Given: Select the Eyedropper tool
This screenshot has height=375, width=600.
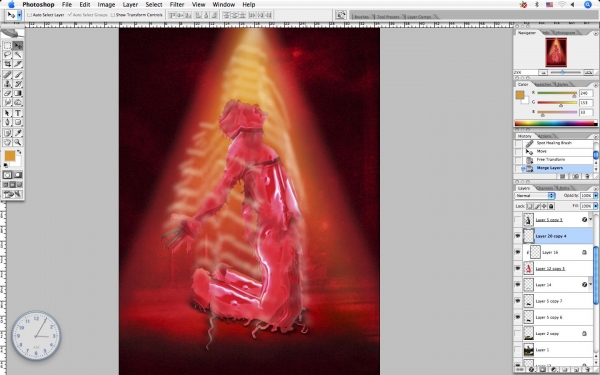Looking at the screenshot, I should pos(18,133).
